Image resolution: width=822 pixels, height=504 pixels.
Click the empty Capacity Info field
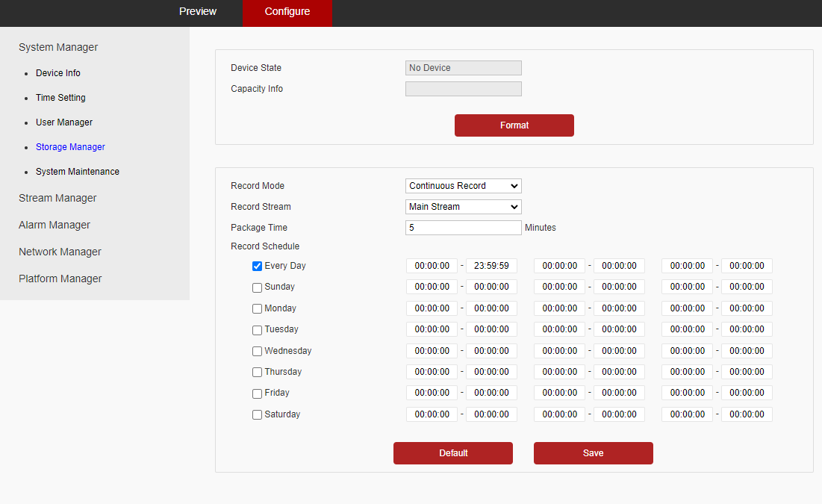pos(464,89)
